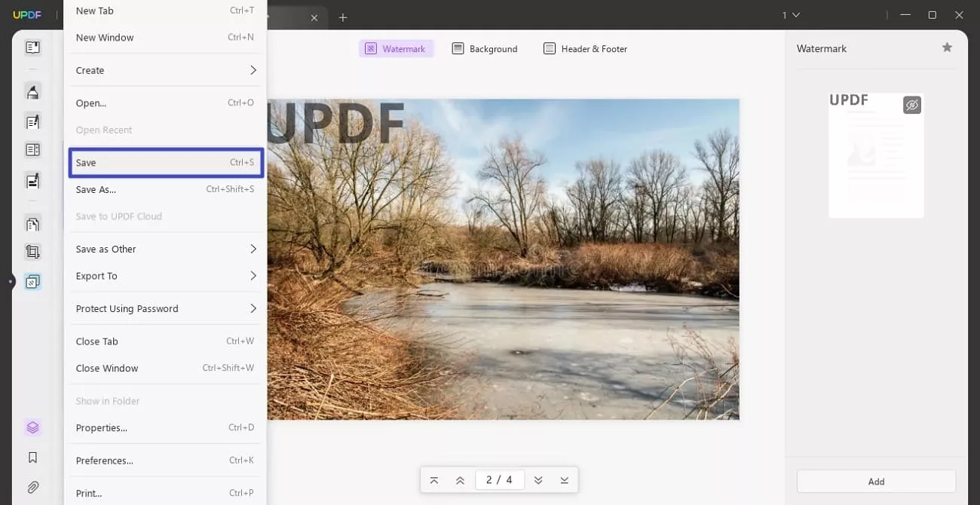Open Preferences... from the menu

click(x=165, y=461)
